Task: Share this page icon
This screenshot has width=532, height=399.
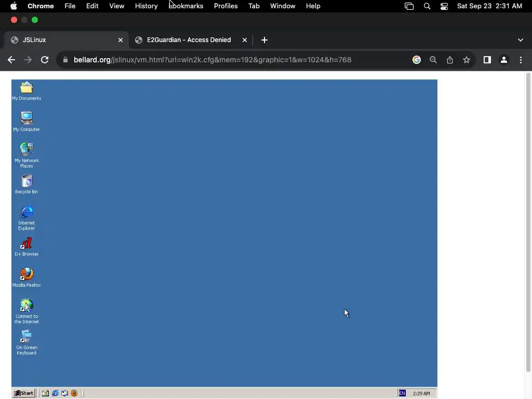Action: [450, 60]
